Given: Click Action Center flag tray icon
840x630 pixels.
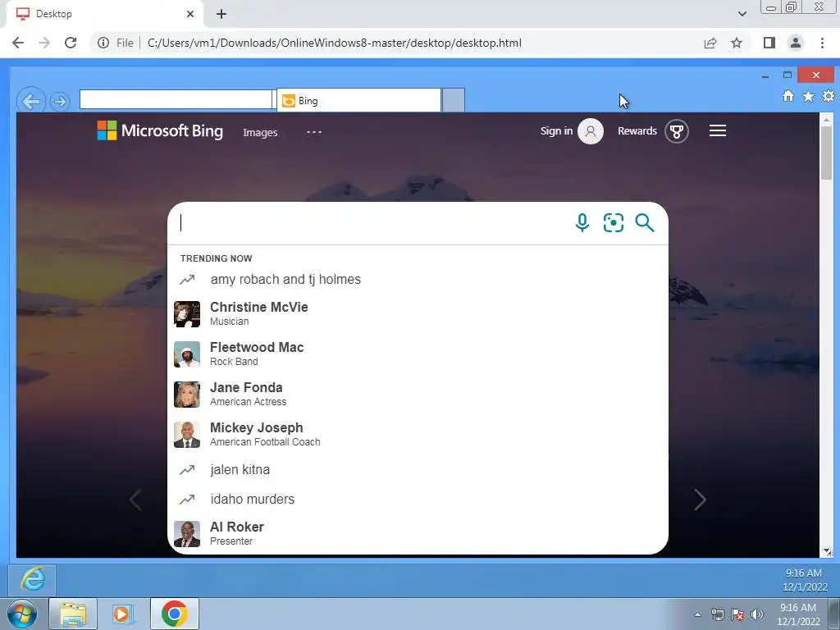Looking at the screenshot, I should point(737,614).
